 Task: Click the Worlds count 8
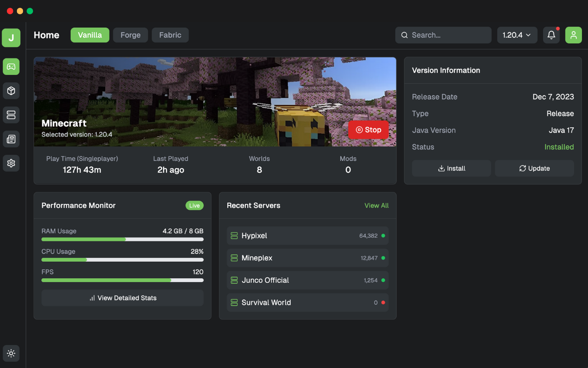click(x=260, y=170)
